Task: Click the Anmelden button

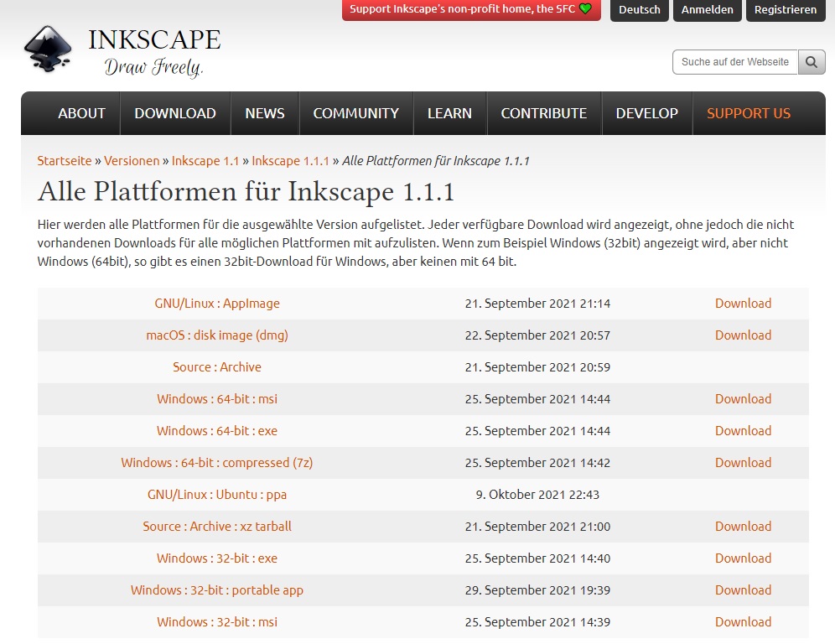Action: tap(708, 9)
